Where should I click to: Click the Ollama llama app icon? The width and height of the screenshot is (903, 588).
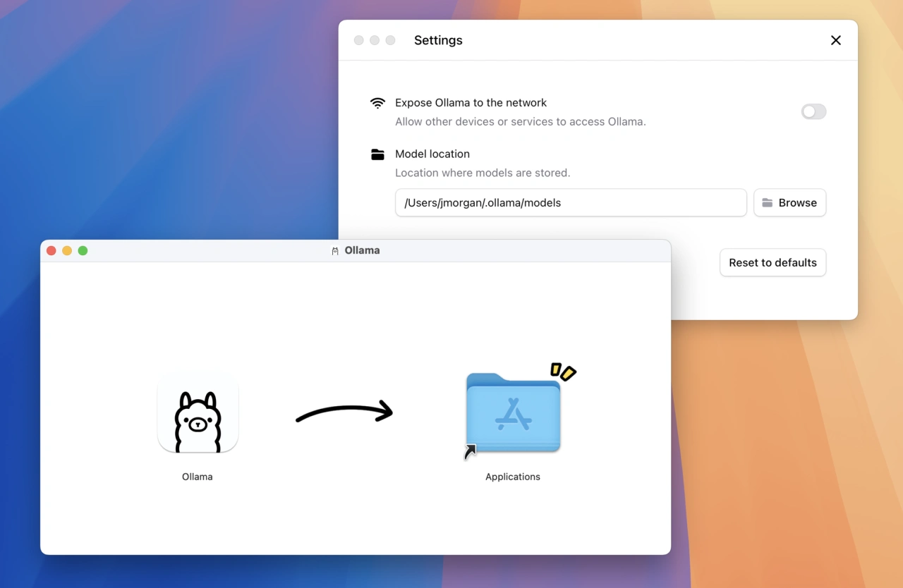tap(198, 415)
